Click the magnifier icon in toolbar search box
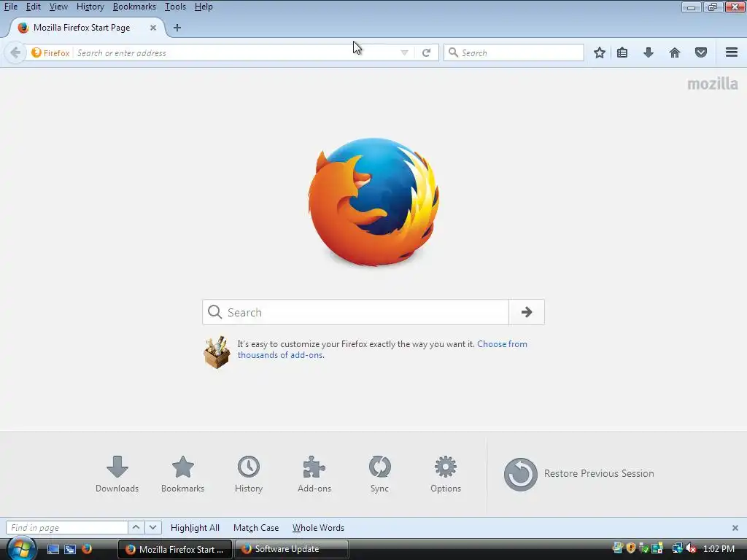747x560 pixels. 453,52
